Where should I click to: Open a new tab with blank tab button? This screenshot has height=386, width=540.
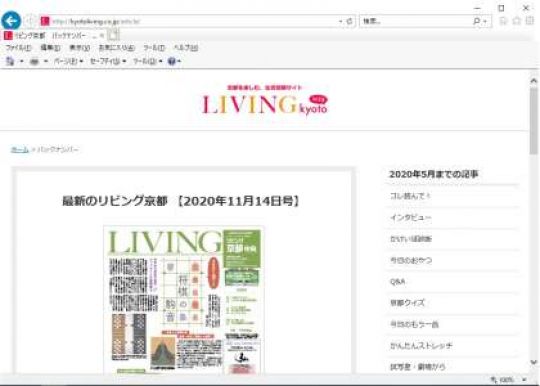[x=113, y=35]
